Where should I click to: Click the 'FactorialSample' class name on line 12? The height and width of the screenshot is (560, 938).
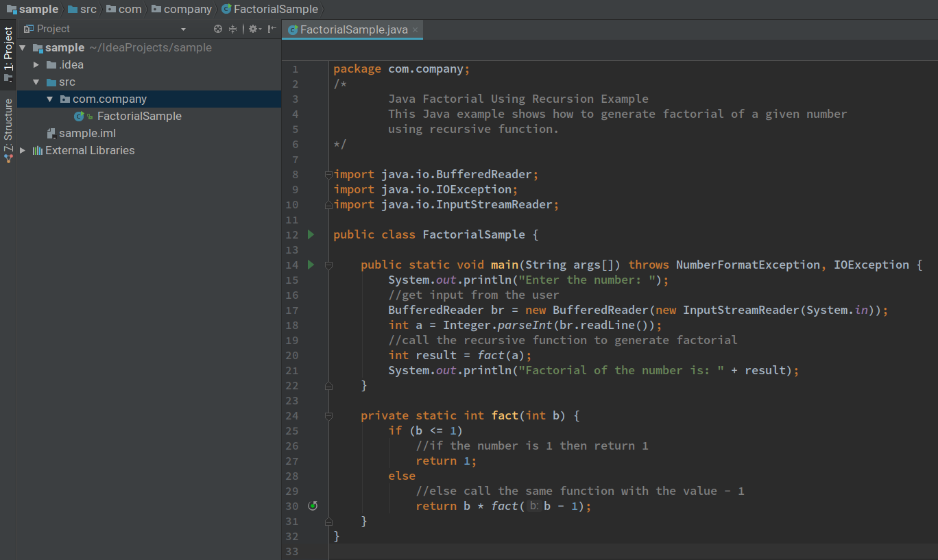pyautogui.click(x=474, y=234)
